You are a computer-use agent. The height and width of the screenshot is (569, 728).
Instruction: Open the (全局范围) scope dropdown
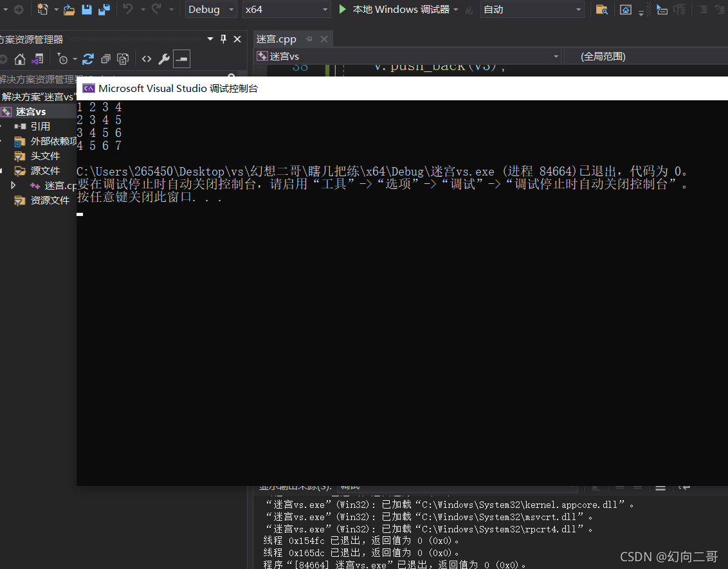[647, 56]
